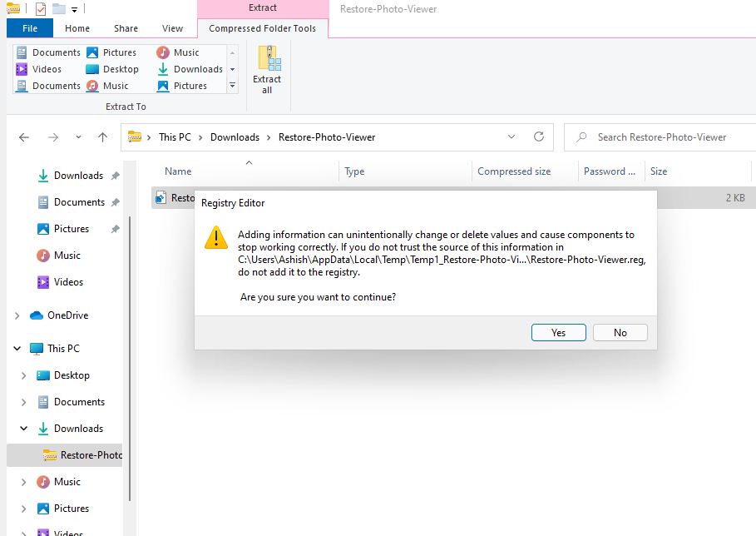Open the Share ribbon tab
756x536 pixels.
(x=126, y=28)
